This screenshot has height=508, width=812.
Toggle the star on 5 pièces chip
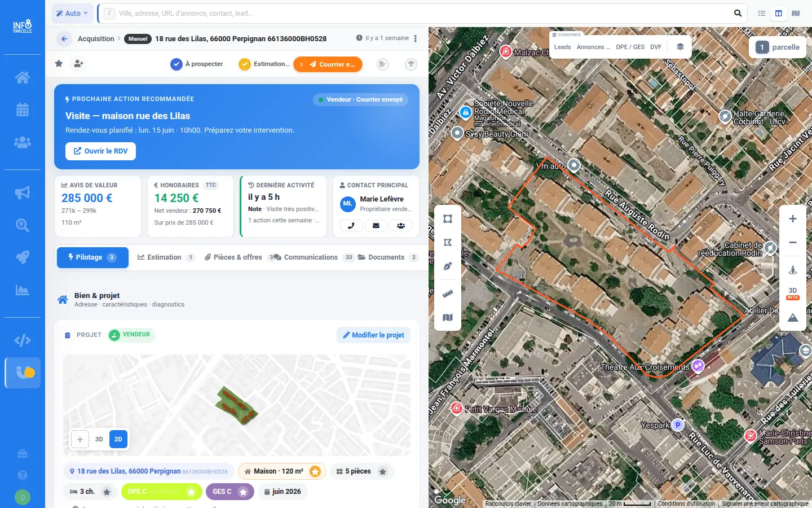(x=383, y=471)
